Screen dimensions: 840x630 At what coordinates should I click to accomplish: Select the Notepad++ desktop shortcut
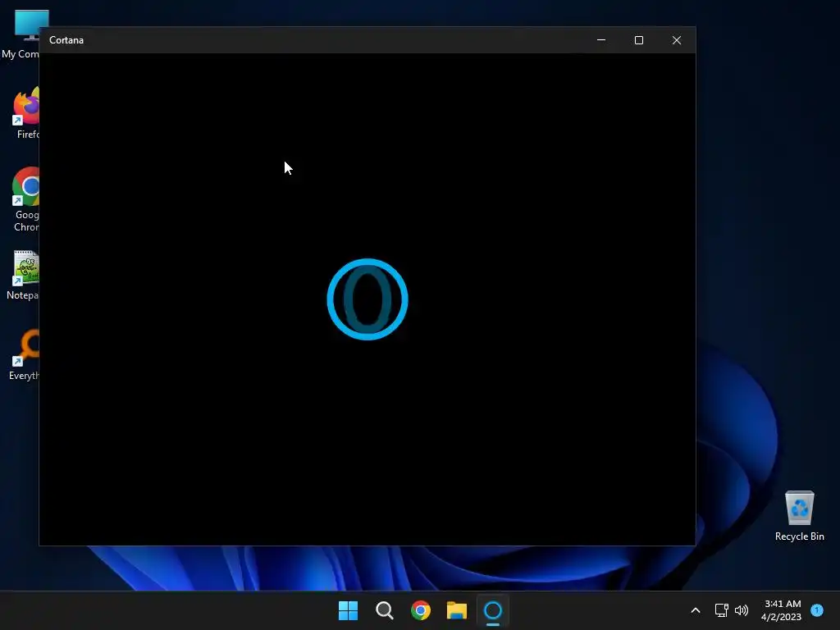22,275
